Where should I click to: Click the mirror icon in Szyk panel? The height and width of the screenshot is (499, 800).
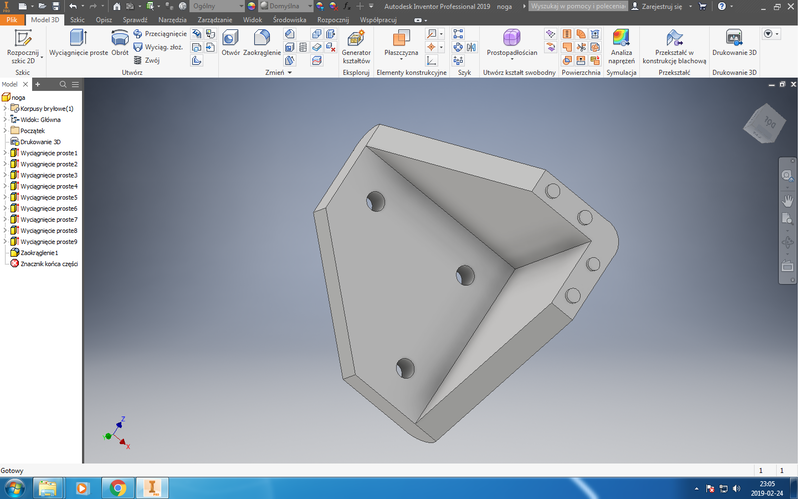[471, 47]
